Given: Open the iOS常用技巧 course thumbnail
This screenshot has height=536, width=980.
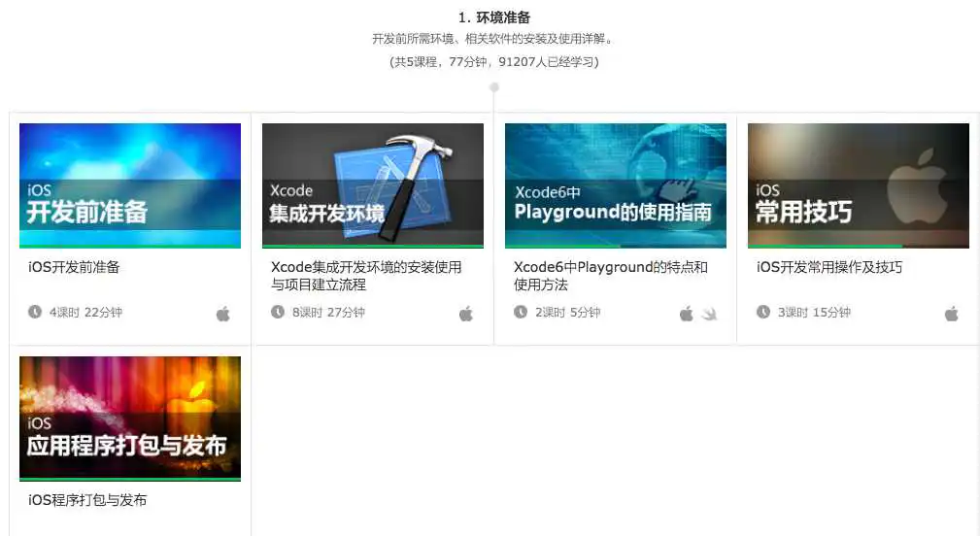Looking at the screenshot, I should pos(859,185).
